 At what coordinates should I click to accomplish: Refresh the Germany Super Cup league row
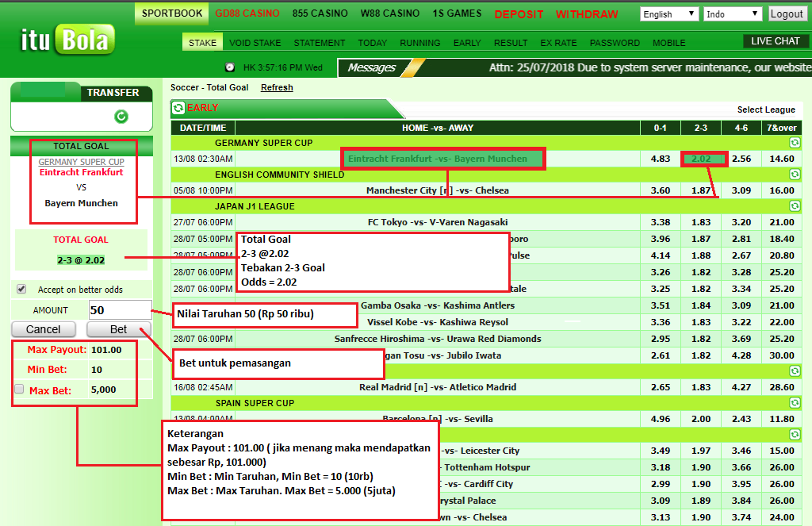click(795, 143)
